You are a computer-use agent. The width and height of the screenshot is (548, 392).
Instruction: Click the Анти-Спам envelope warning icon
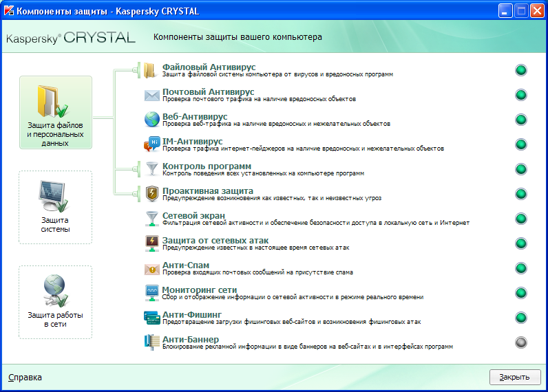click(151, 268)
